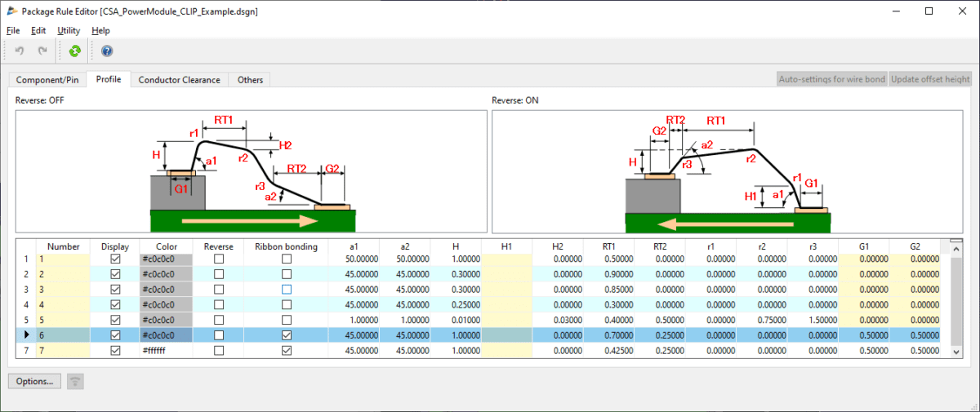
Task: Toggle the Display checkbox for row 1
Action: point(115,259)
